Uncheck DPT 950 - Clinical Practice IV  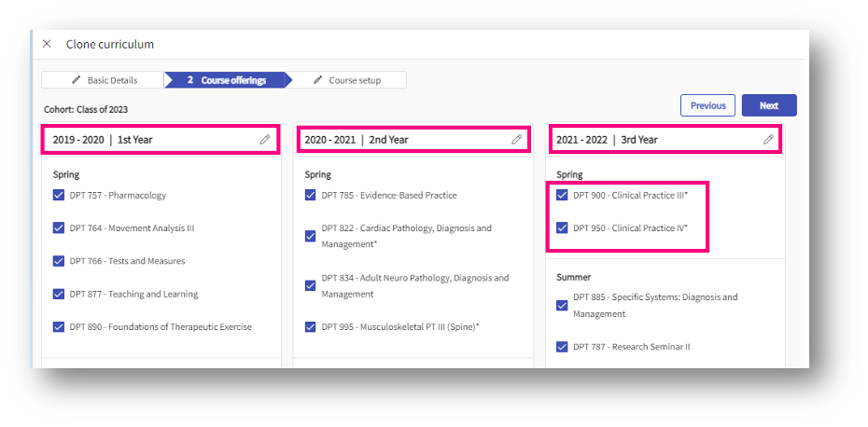coord(562,227)
